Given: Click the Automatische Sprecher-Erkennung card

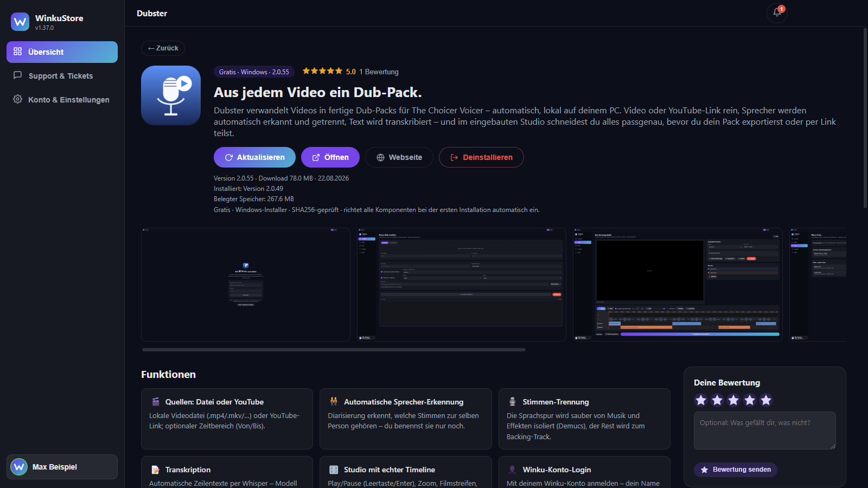Looking at the screenshot, I should (406, 419).
